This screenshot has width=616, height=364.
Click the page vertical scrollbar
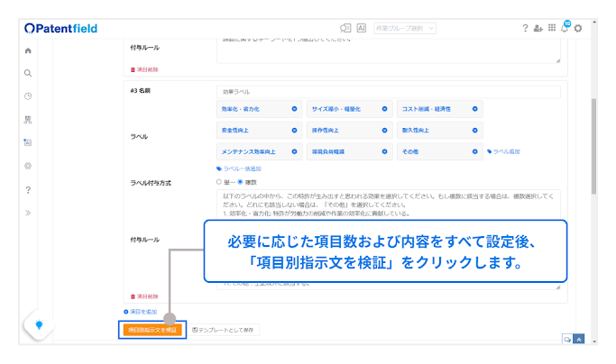[593, 144]
